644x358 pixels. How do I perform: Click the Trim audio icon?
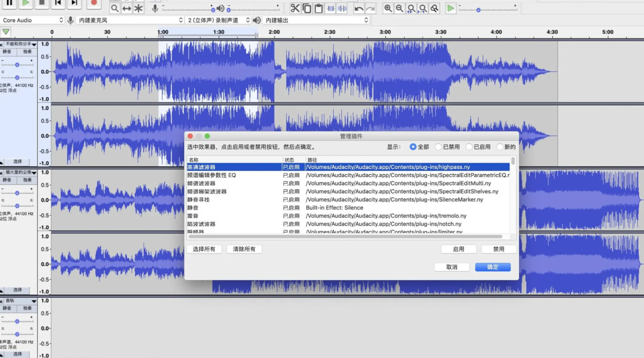click(330, 8)
